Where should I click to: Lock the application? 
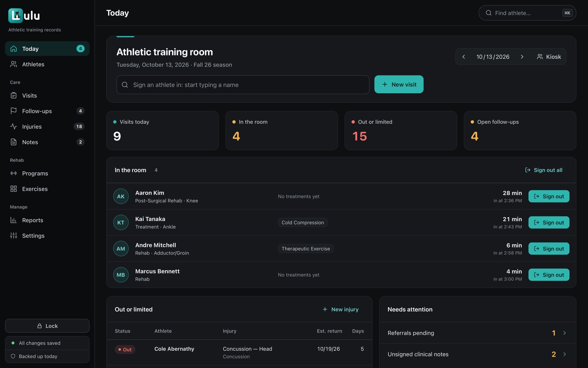(x=47, y=326)
